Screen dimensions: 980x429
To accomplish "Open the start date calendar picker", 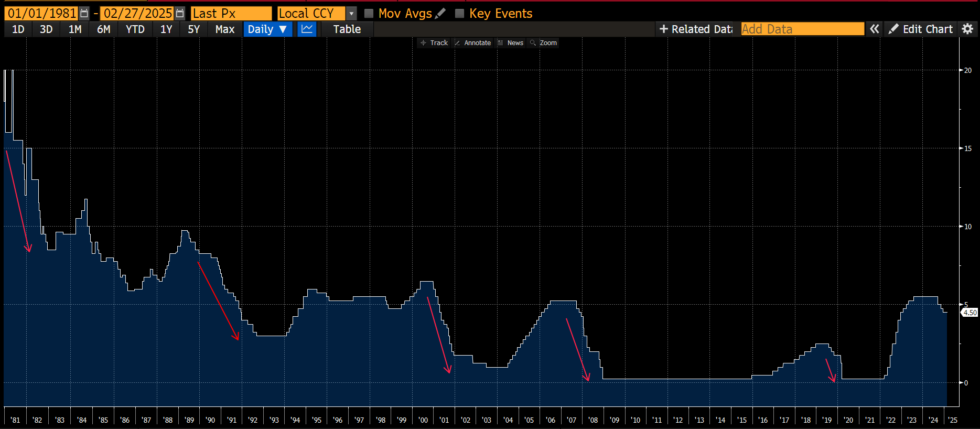I will pos(84,14).
